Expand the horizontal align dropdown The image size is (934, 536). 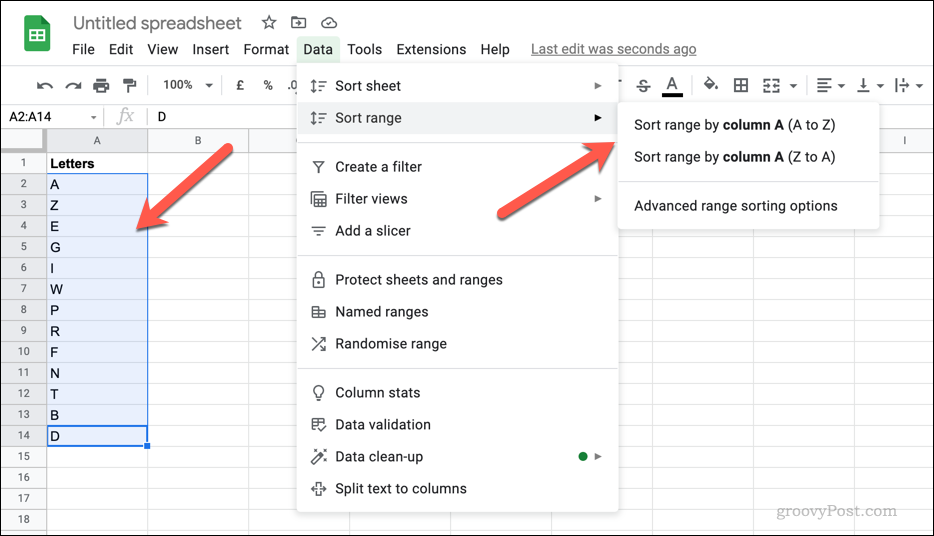pyautogui.click(x=830, y=86)
